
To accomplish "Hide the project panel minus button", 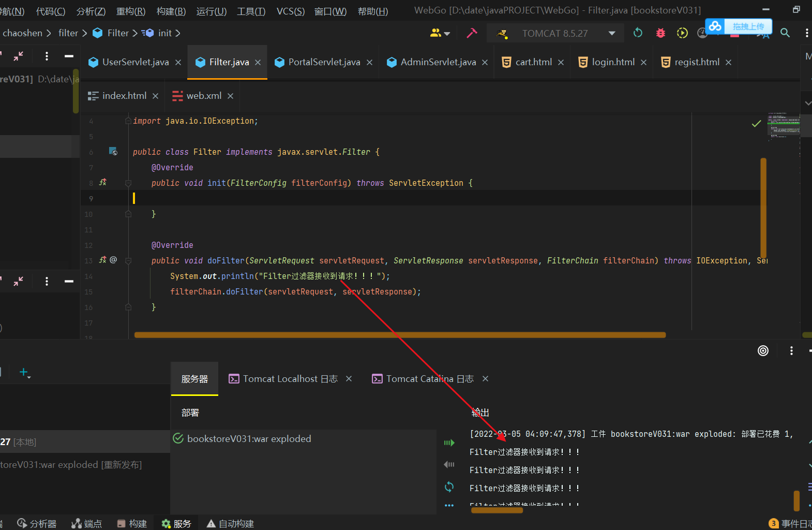I will (69, 56).
